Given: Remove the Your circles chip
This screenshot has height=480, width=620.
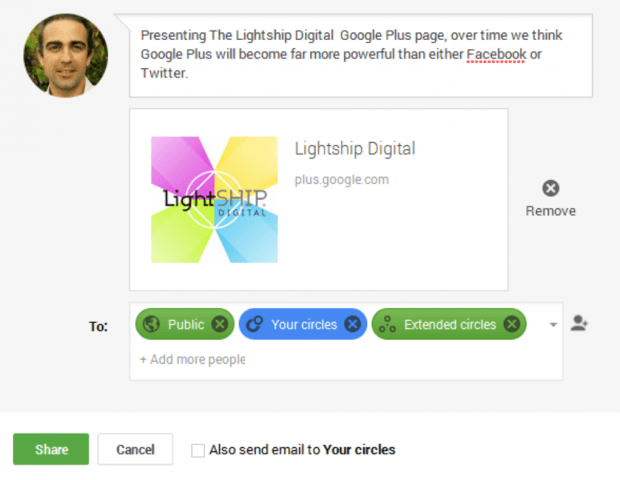Looking at the screenshot, I should 352,324.
